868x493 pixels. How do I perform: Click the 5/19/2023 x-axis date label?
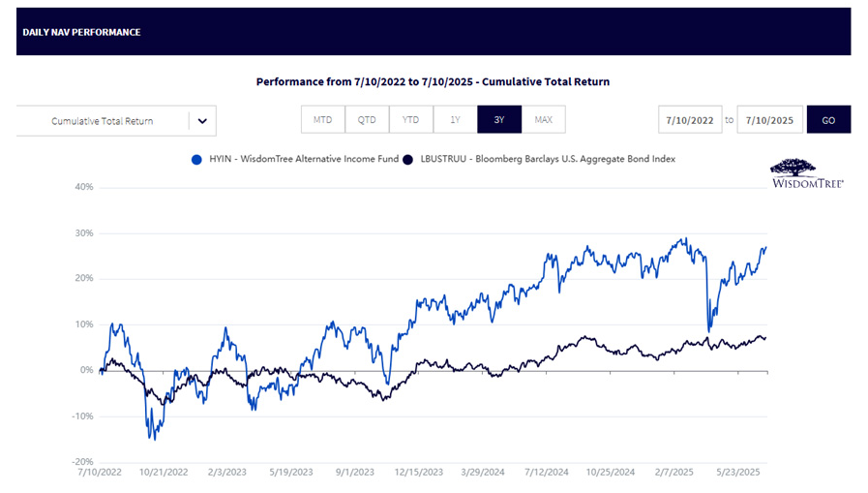tap(291, 473)
